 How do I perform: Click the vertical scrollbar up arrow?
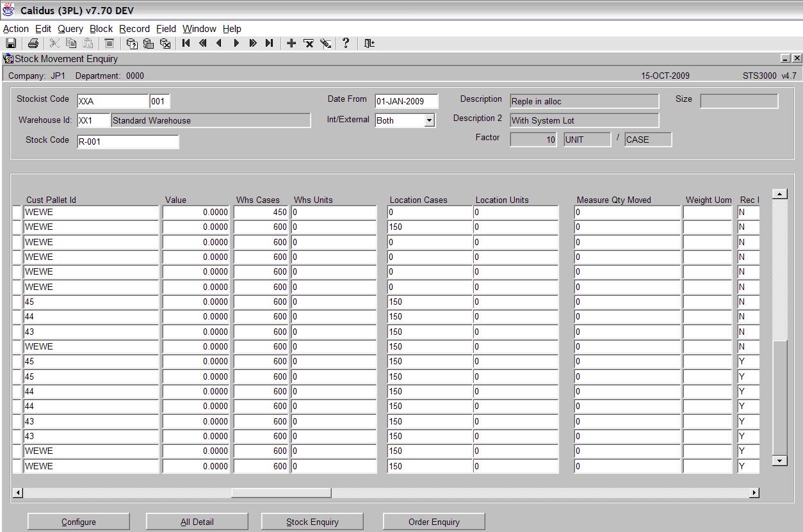[779, 194]
